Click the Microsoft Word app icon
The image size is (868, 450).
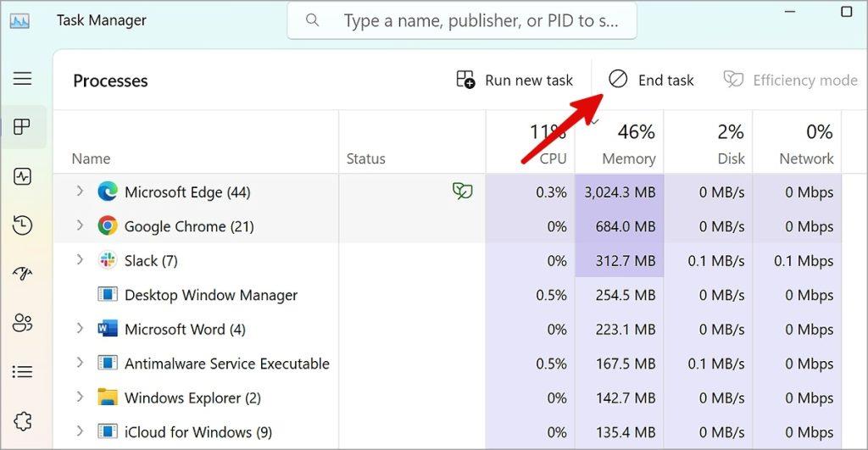(x=108, y=329)
